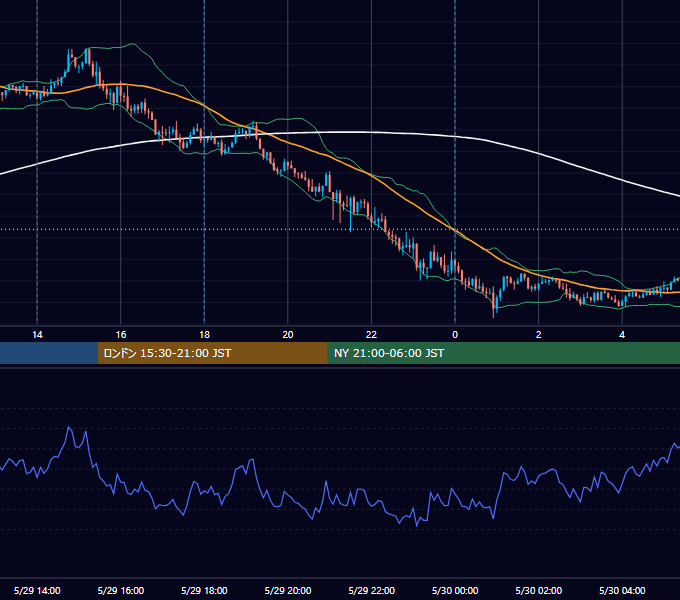680x600 pixels.
Task: Click the London 15:30-21:00 JST session bar
Action: coord(212,353)
